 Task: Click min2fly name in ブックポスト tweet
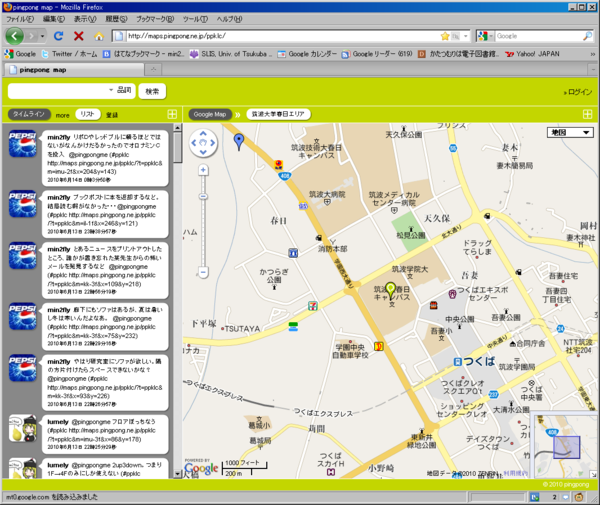(59, 197)
